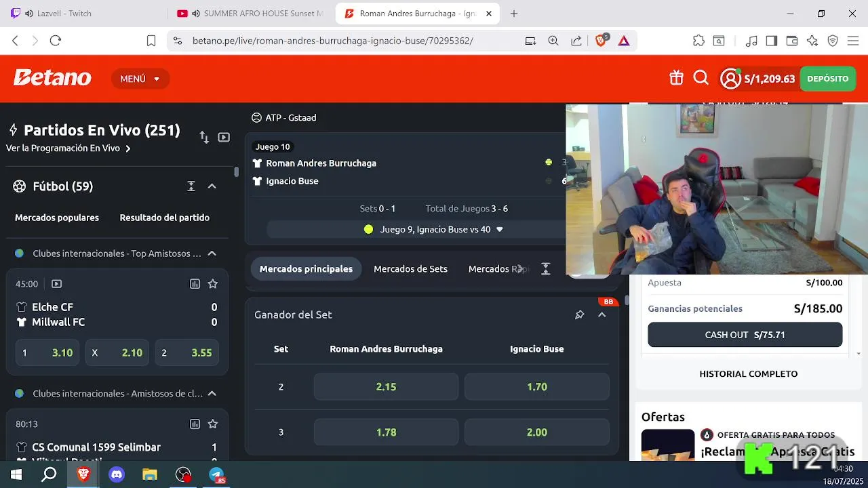Select draw odds 2.10
868x488 pixels.
coord(117,352)
